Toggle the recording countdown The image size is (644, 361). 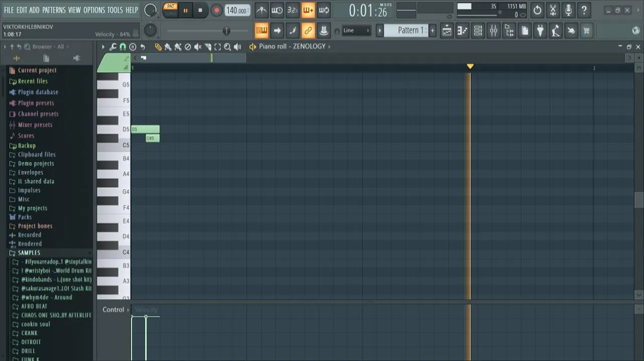pos(292,10)
